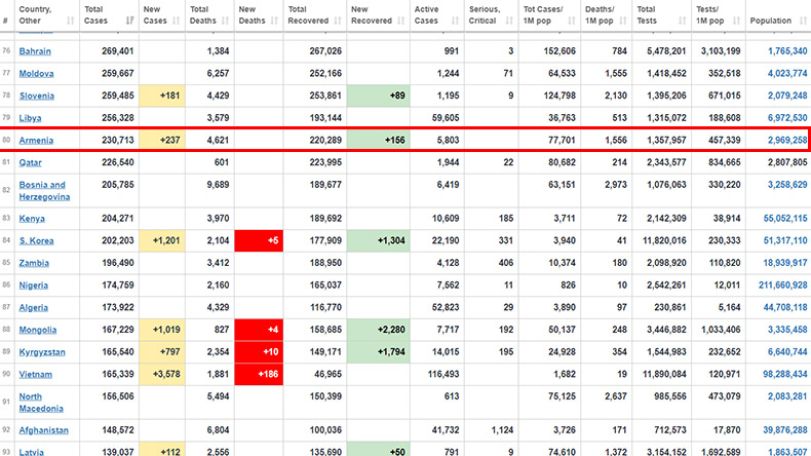
Task: Open the Latvia country link
Action: (x=31, y=451)
